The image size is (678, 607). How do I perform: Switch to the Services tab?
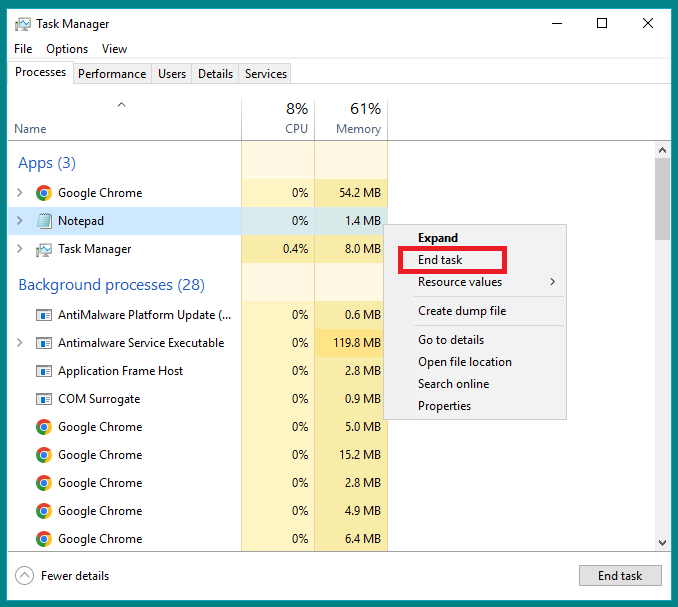tap(265, 74)
